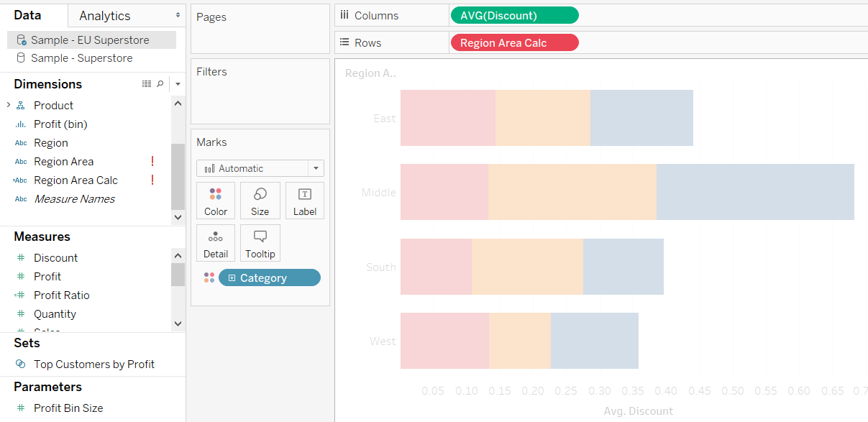The height and width of the screenshot is (422, 868).
Task: Select the Sample - EU Superstore data source
Action: [x=90, y=40]
